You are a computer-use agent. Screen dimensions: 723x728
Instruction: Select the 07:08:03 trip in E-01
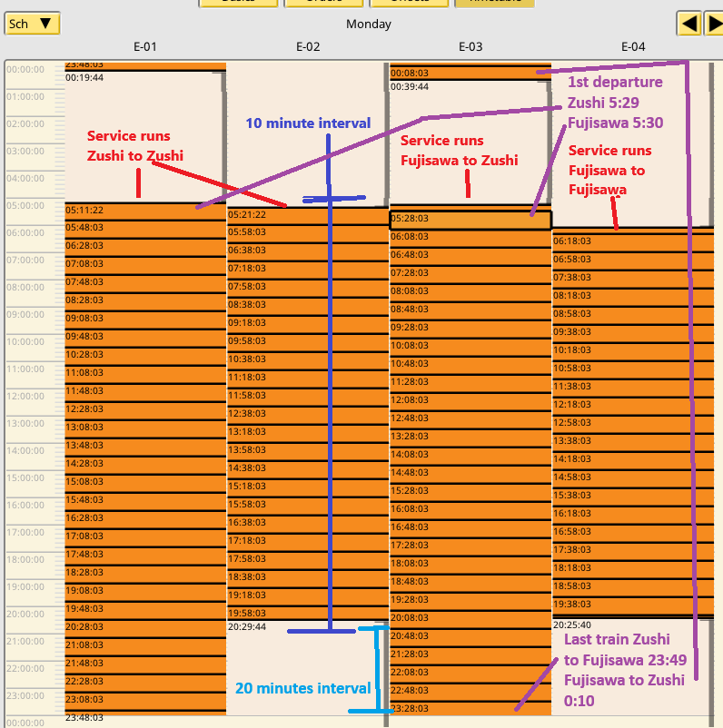pyautogui.click(x=145, y=266)
